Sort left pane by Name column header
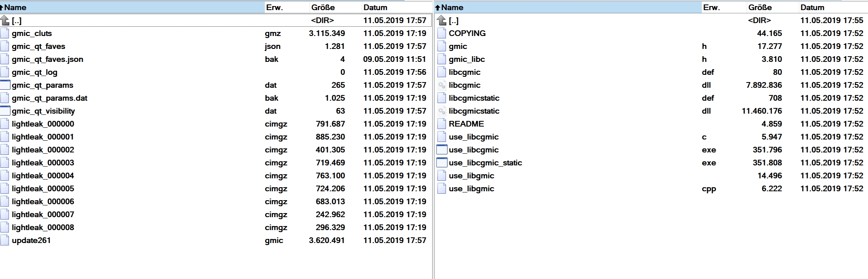This screenshot has height=279, width=868. click(x=15, y=7)
